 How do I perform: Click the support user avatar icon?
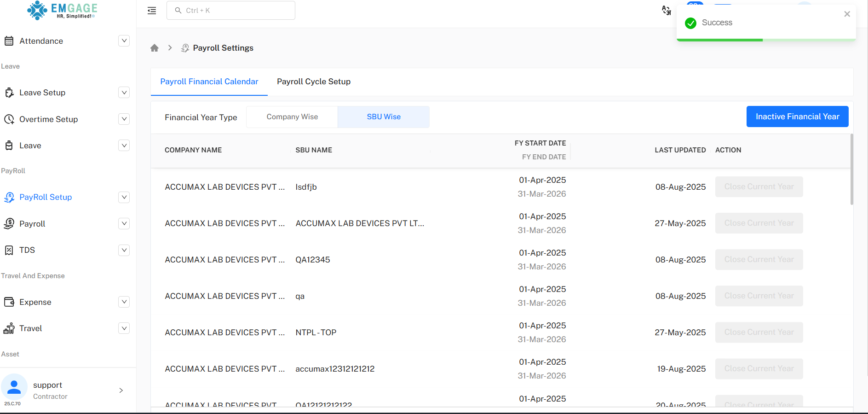pos(14,387)
